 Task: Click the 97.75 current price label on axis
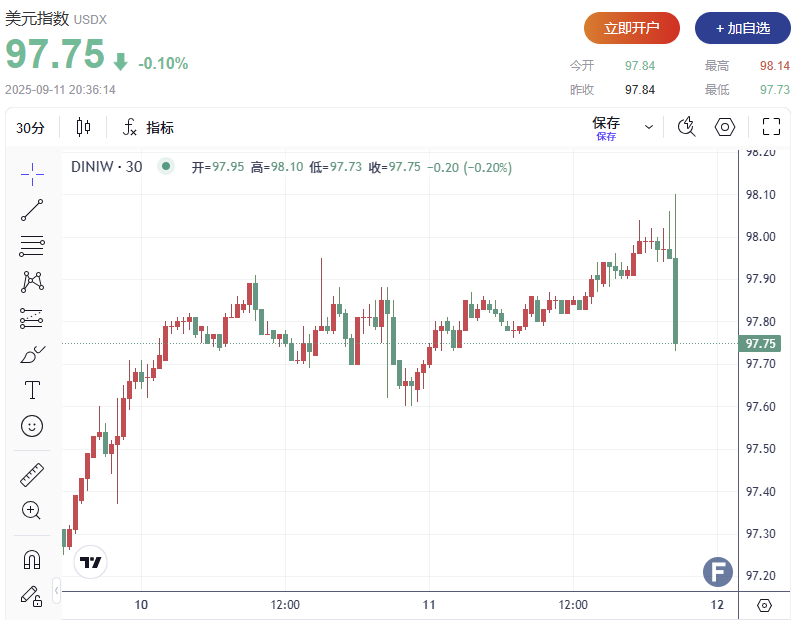(x=762, y=343)
